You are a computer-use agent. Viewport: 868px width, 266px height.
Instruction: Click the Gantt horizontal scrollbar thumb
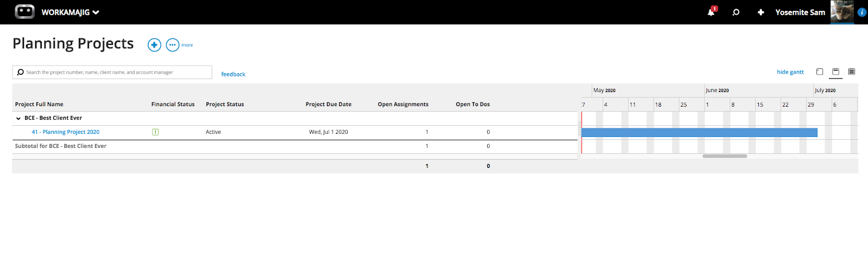tap(725, 156)
